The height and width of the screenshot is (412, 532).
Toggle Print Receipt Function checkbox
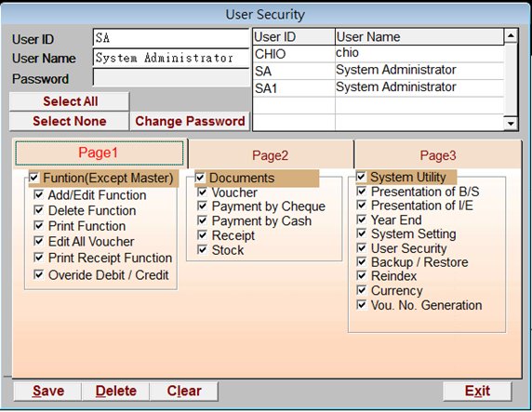(39, 258)
